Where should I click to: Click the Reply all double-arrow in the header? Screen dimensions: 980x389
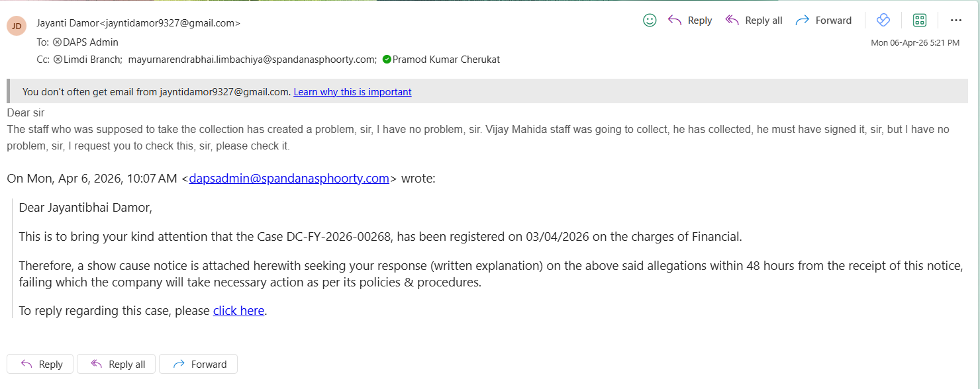point(732,21)
